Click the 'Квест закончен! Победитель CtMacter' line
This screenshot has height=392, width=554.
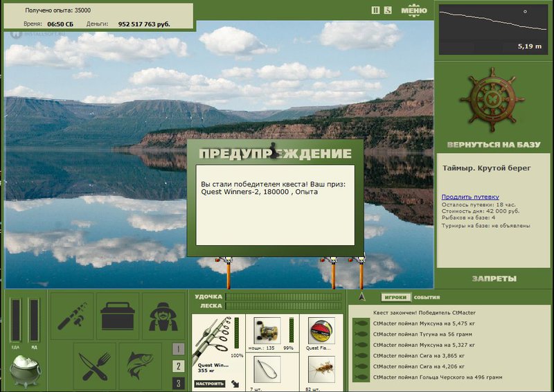click(425, 312)
